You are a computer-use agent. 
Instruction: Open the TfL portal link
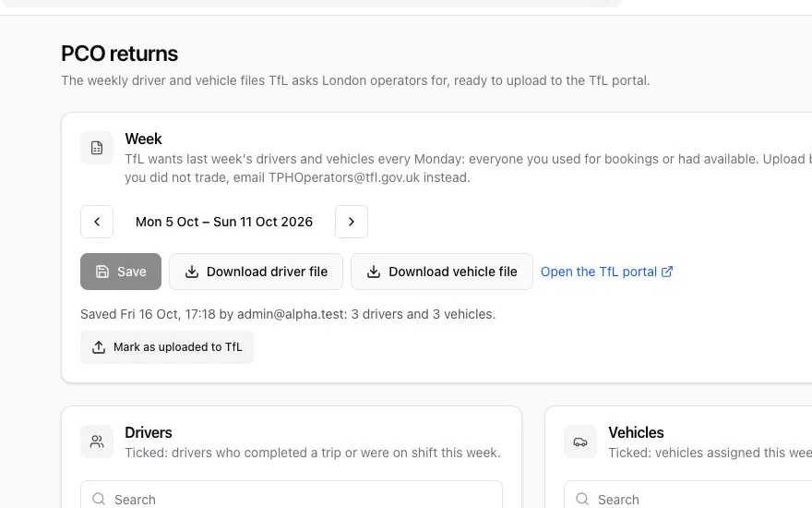[x=606, y=272]
